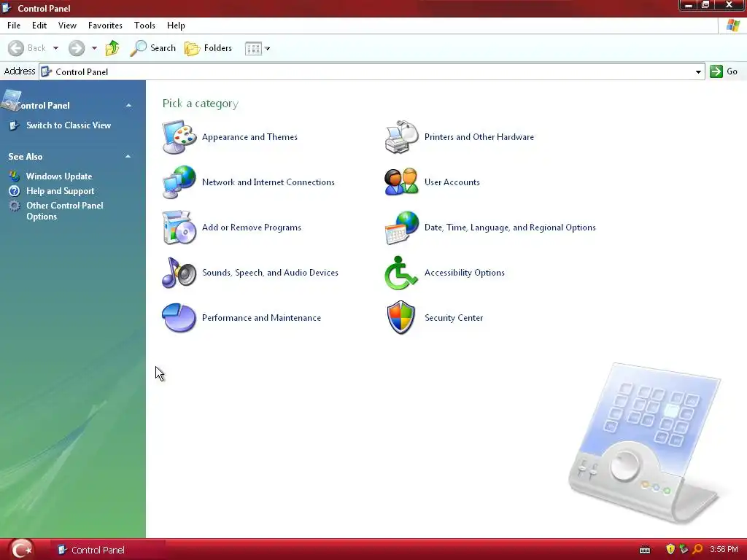This screenshot has height=560, width=747.
Task: Open Add or Remove Programs text link
Action: pos(252,227)
